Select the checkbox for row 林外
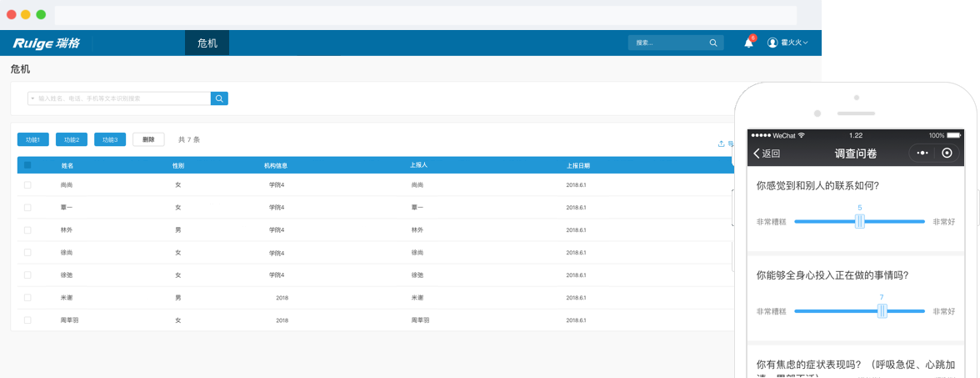The width and height of the screenshot is (980, 378). [x=27, y=229]
